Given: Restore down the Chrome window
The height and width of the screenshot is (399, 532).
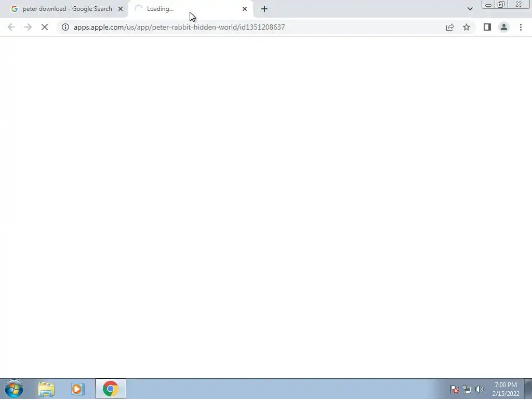Looking at the screenshot, I should tap(501, 5).
